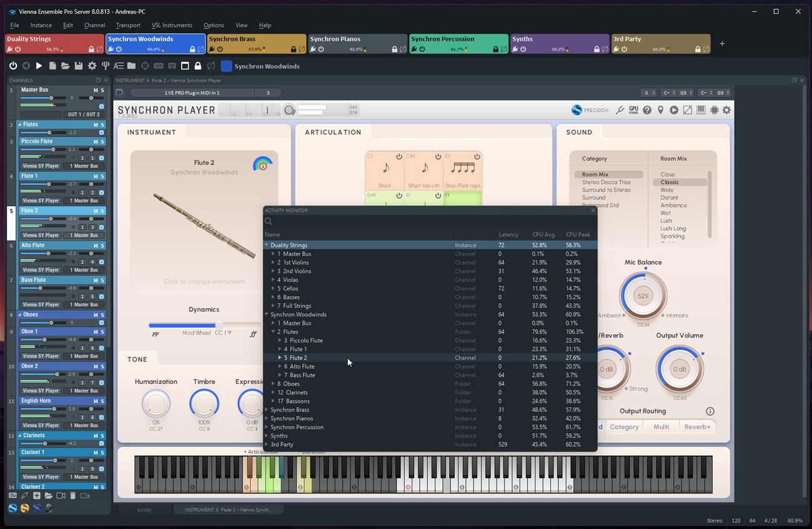Image resolution: width=812 pixels, height=529 pixels.
Task: Click the power icon in the main toolbar
Action: tap(13, 66)
